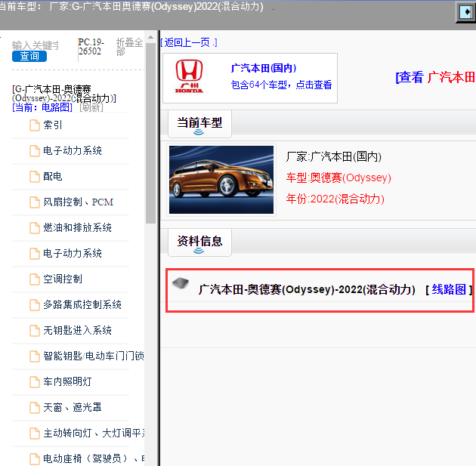Click the folder icon beside 配电
476x466 pixels.
(35, 177)
